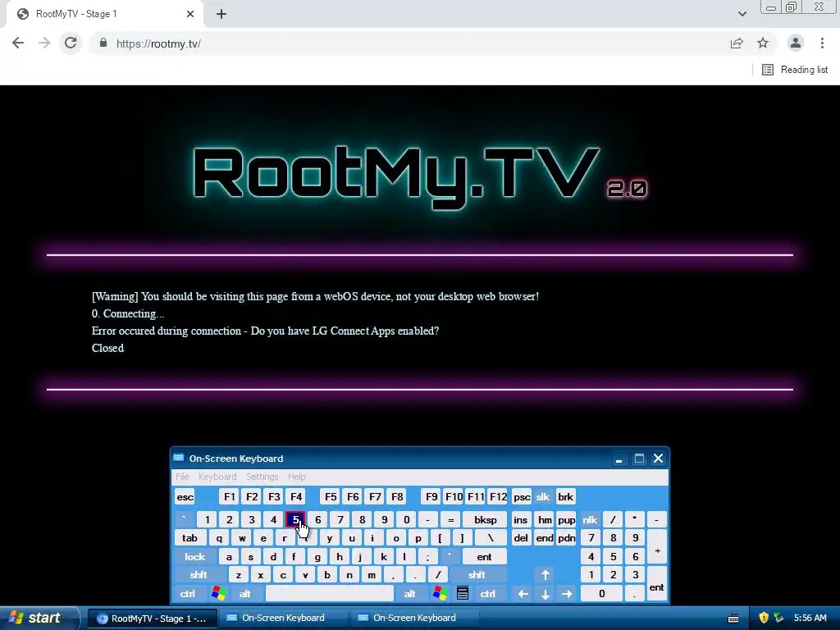Click the security shield tray icon

click(764, 619)
